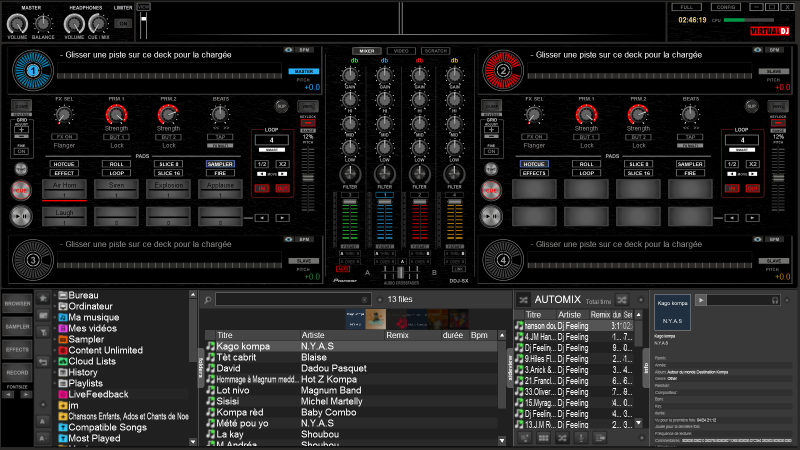Trigger the Siren sample pad

tap(116, 189)
